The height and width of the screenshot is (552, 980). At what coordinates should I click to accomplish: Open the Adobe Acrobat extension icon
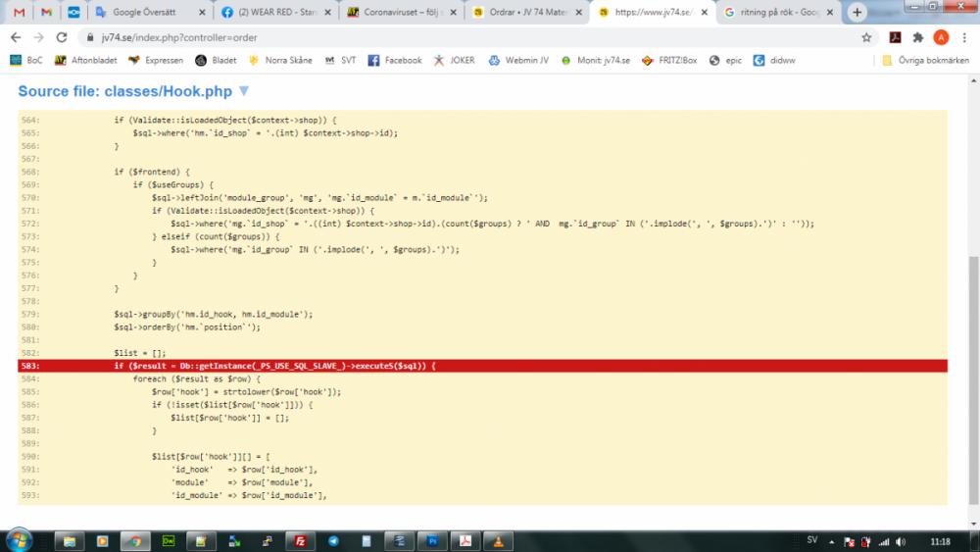click(895, 37)
